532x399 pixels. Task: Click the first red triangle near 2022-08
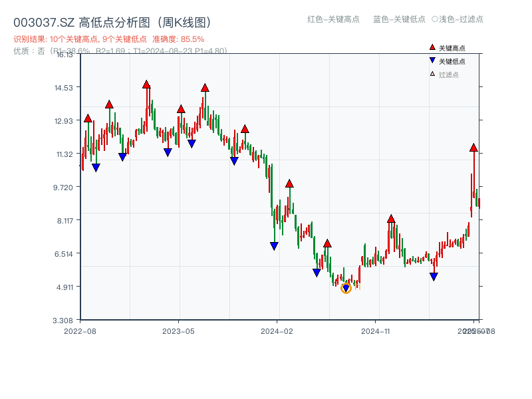pyautogui.click(x=88, y=118)
